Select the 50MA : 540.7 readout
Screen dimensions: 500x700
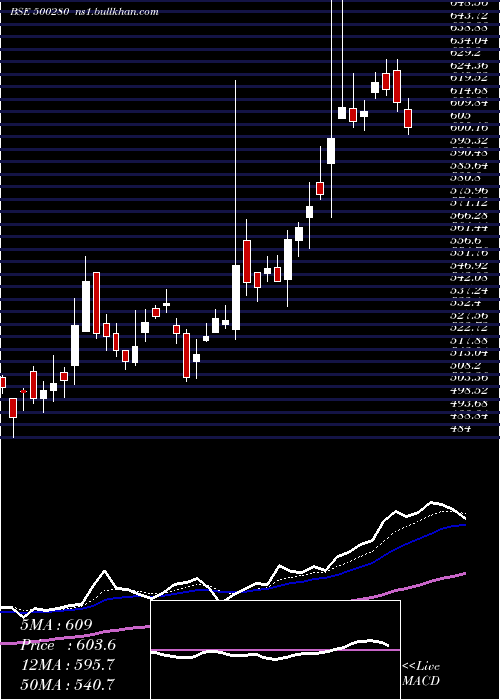point(68,684)
